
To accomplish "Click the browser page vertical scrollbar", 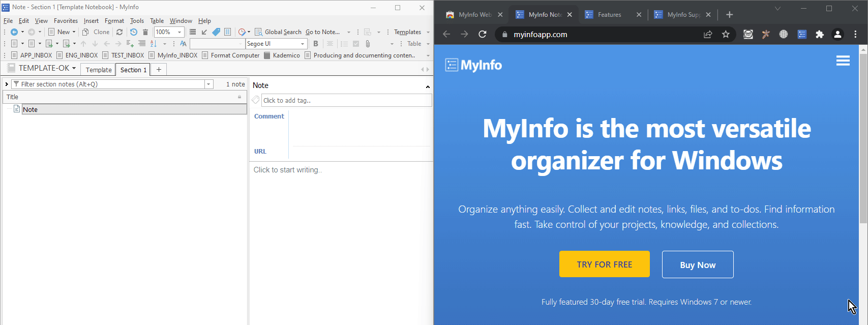I will tap(863, 137).
